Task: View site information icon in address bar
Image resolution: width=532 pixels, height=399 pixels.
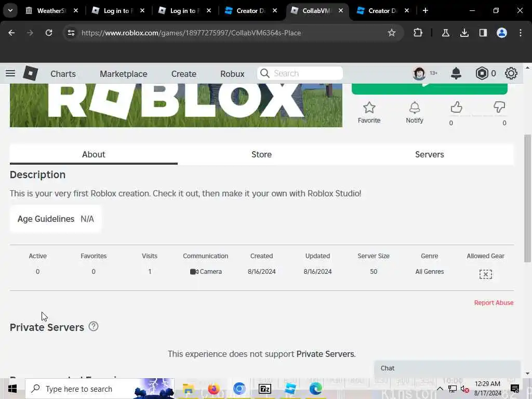Action: (x=71, y=33)
